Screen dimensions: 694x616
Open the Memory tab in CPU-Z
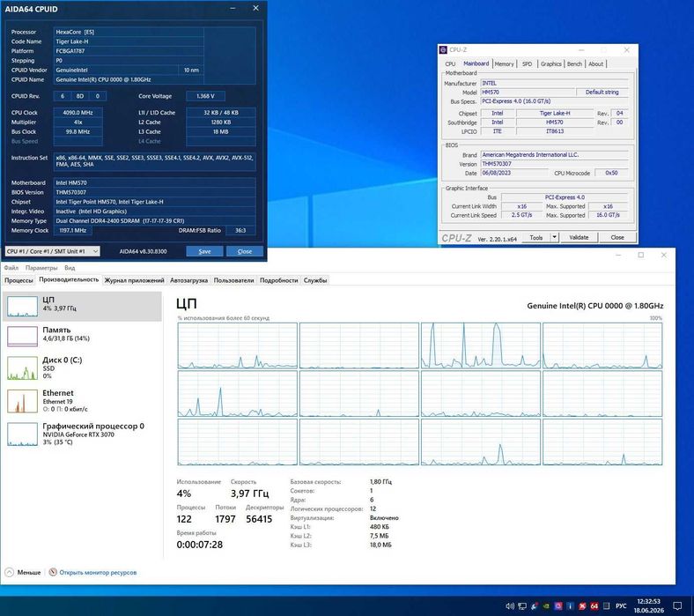pyautogui.click(x=504, y=64)
